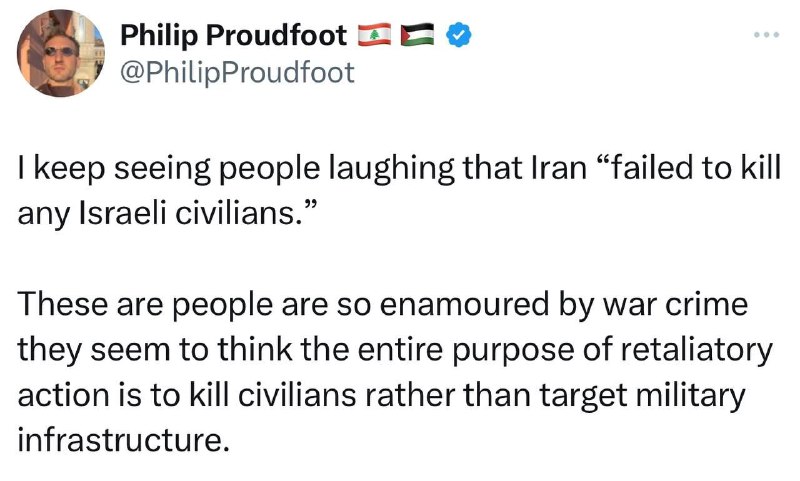The image size is (800, 481).
Task: Click the Palestine flag emoji beside the name
Action: click(x=417, y=35)
